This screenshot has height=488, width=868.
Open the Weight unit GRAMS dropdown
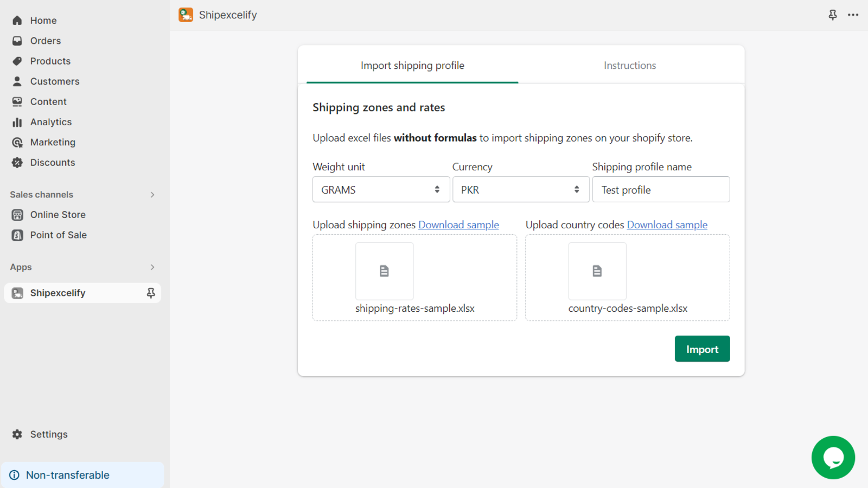[381, 189]
